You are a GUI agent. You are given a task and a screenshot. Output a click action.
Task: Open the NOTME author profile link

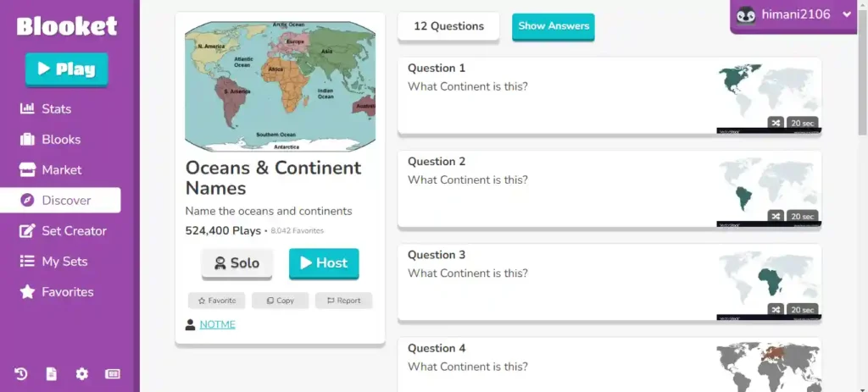click(x=218, y=324)
